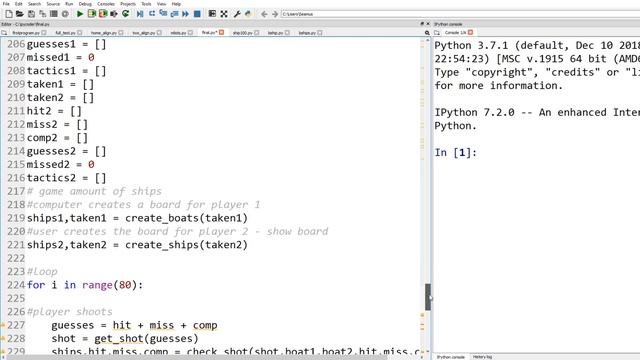Click warning marker beside line 227
The width and height of the screenshot is (640, 360).
2,325
